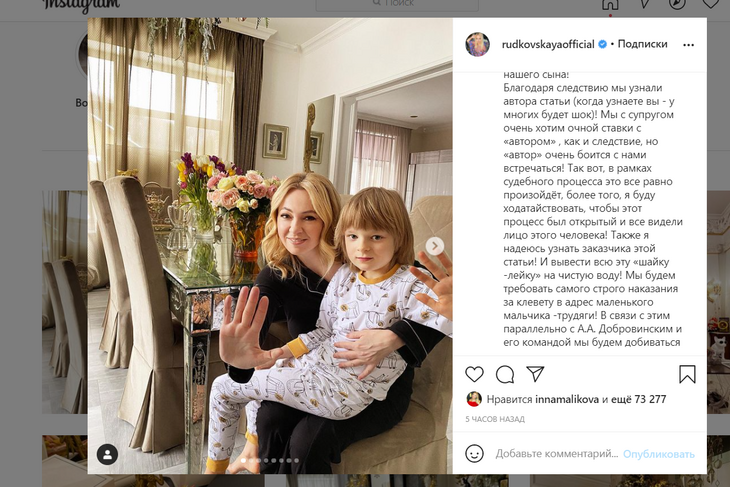Screen dimensions: 730x487
Task: Open the three-dot post options menu
Action: tap(688, 45)
